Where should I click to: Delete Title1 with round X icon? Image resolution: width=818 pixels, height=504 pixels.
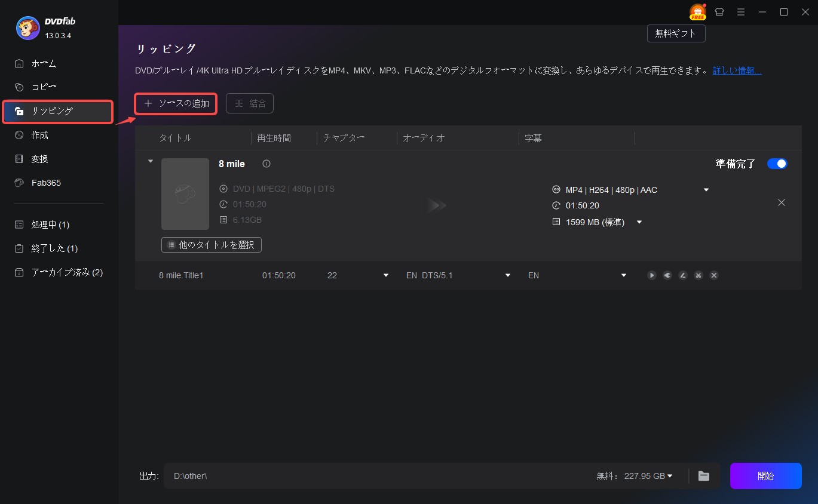point(714,275)
